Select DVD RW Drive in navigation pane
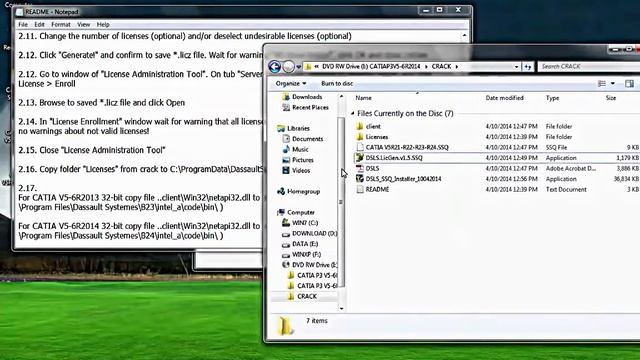 click(314, 265)
